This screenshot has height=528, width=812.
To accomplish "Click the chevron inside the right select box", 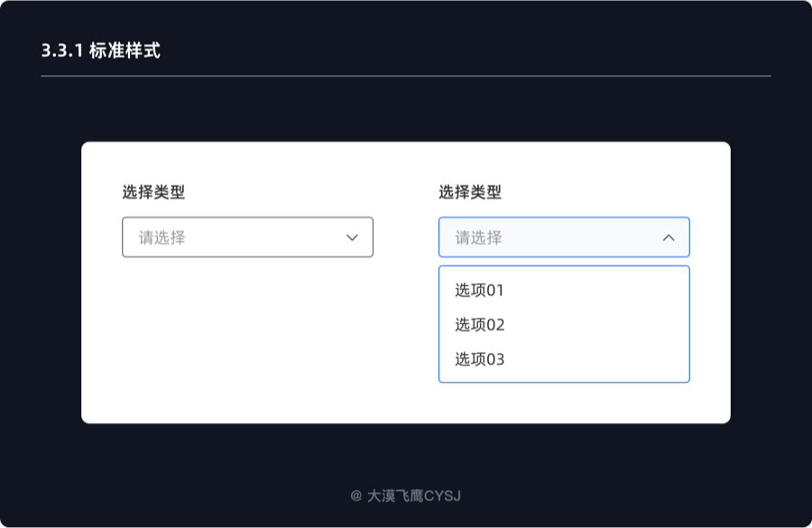I will [669, 237].
